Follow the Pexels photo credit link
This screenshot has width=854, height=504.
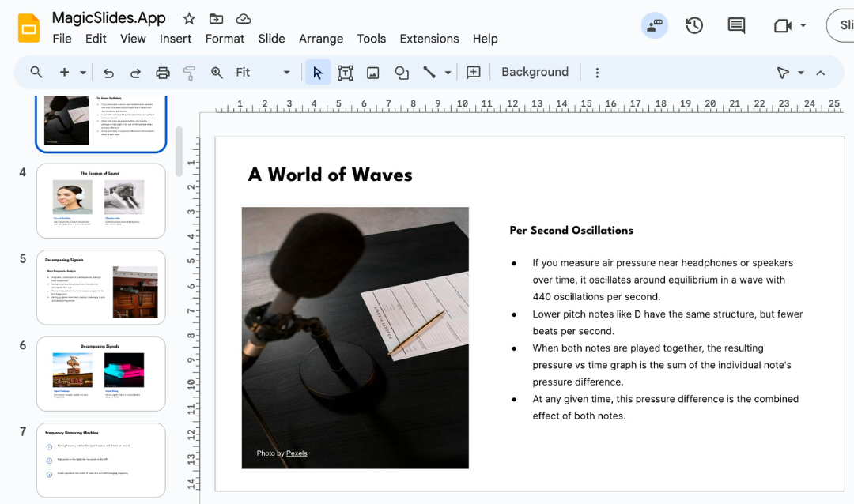point(297,453)
